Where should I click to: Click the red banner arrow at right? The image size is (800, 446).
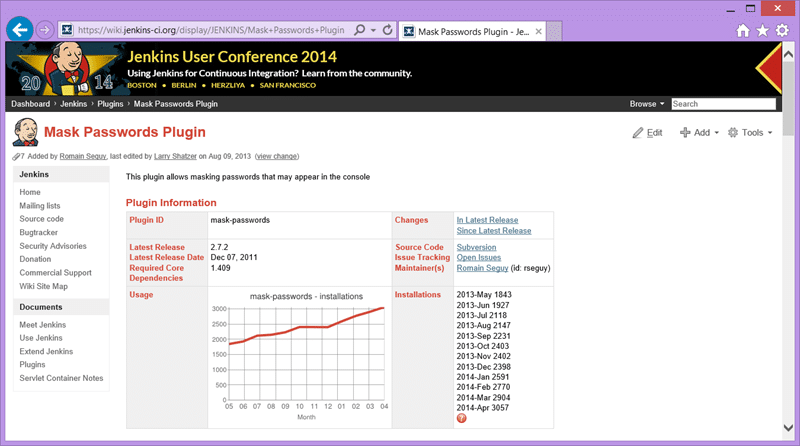pyautogui.click(x=768, y=68)
